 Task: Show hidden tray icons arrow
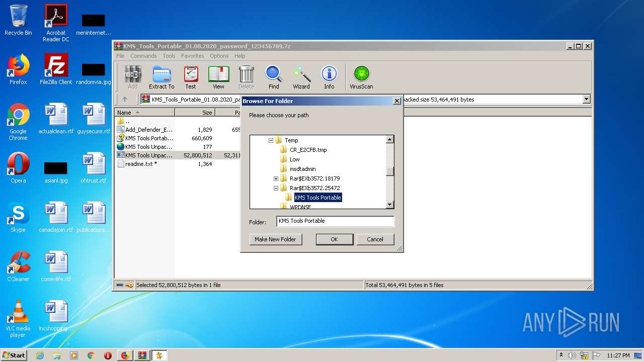click(561, 355)
